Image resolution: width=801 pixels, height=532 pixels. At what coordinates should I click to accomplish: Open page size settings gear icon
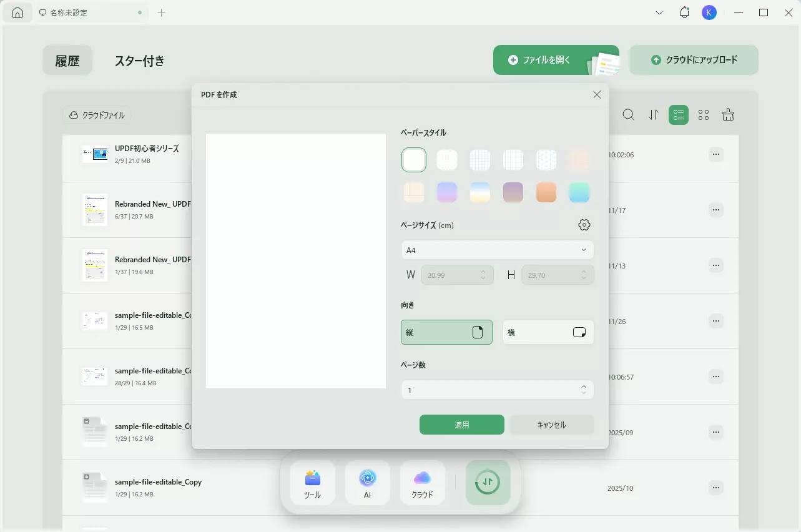pyautogui.click(x=584, y=225)
